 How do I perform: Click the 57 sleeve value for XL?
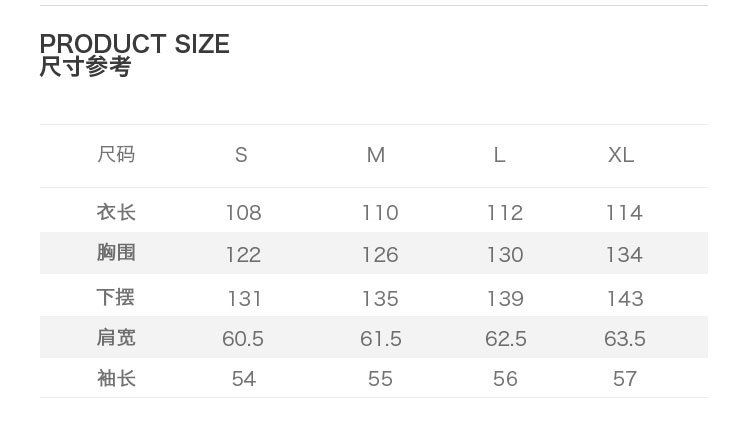point(625,379)
